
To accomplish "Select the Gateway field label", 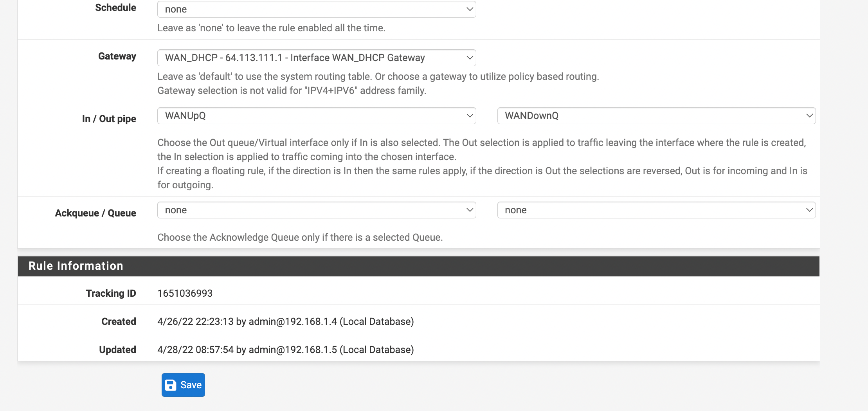I will tap(117, 56).
